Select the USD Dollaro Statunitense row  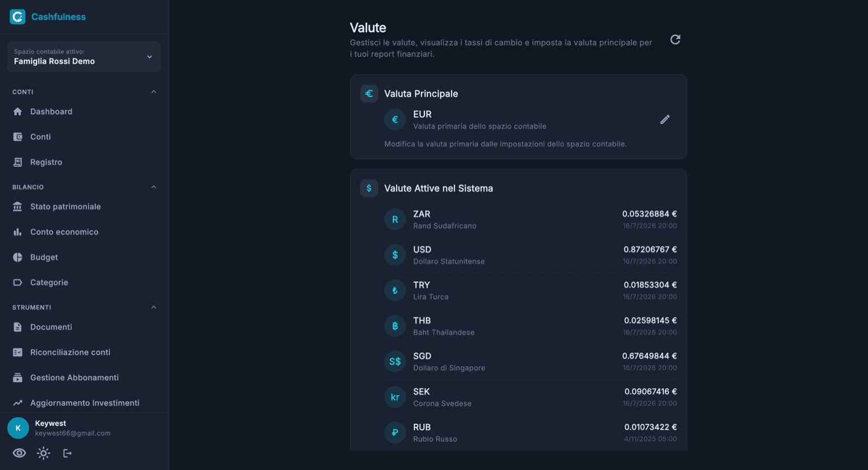(x=530, y=255)
